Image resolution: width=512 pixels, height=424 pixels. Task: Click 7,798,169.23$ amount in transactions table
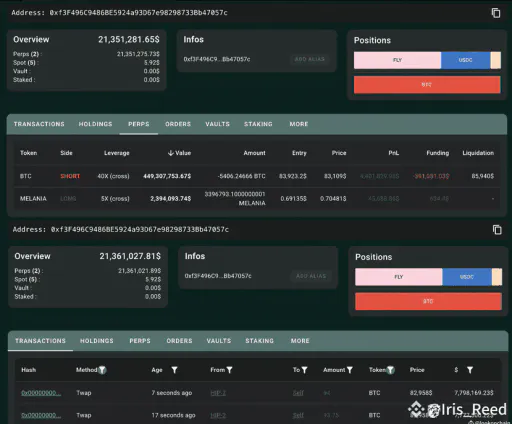474,393
